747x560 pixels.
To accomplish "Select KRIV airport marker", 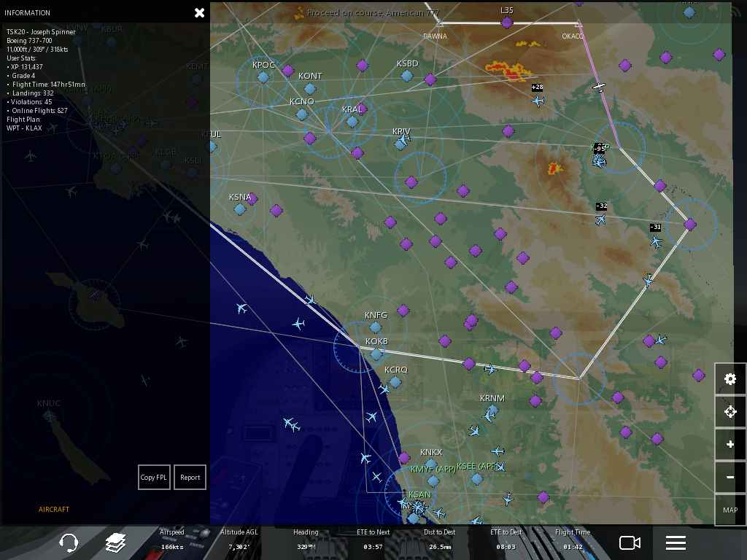I will pos(400,145).
